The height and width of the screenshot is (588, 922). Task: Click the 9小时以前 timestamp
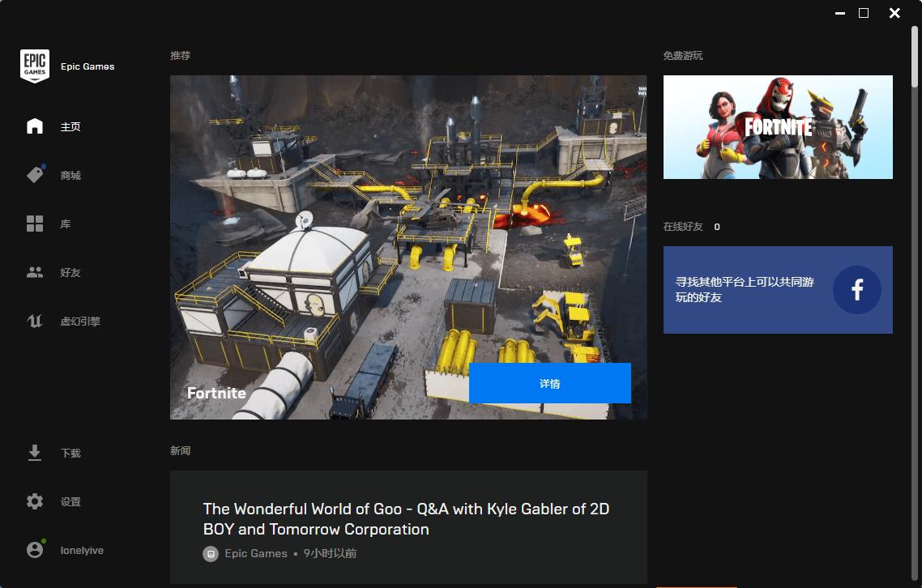pyautogui.click(x=330, y=553)
